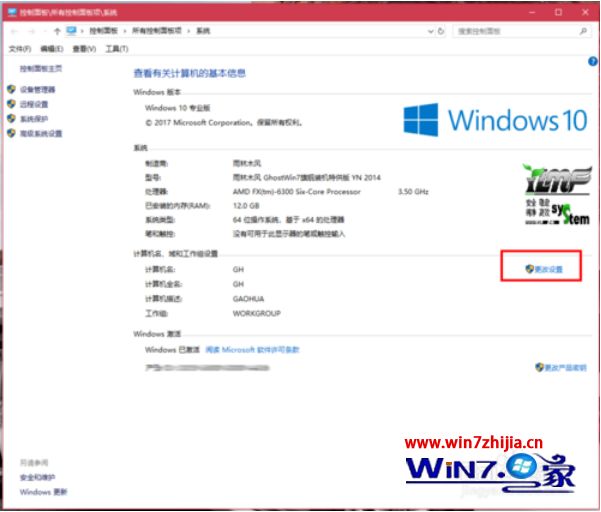Click shield icon beside 更改产品密钥
The image size is (601, 512).
click(539, 367)
